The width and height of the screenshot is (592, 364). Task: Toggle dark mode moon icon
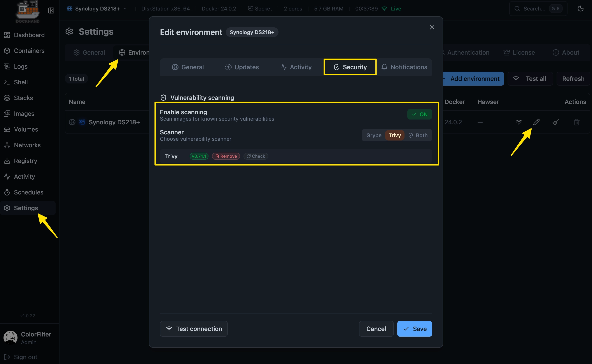tap(580, 9)
